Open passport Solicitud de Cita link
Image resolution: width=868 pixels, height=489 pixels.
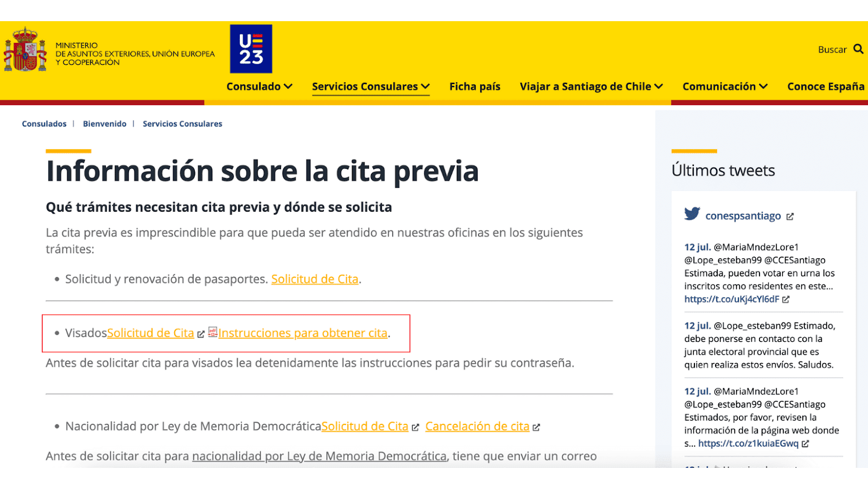click(315, 279)
